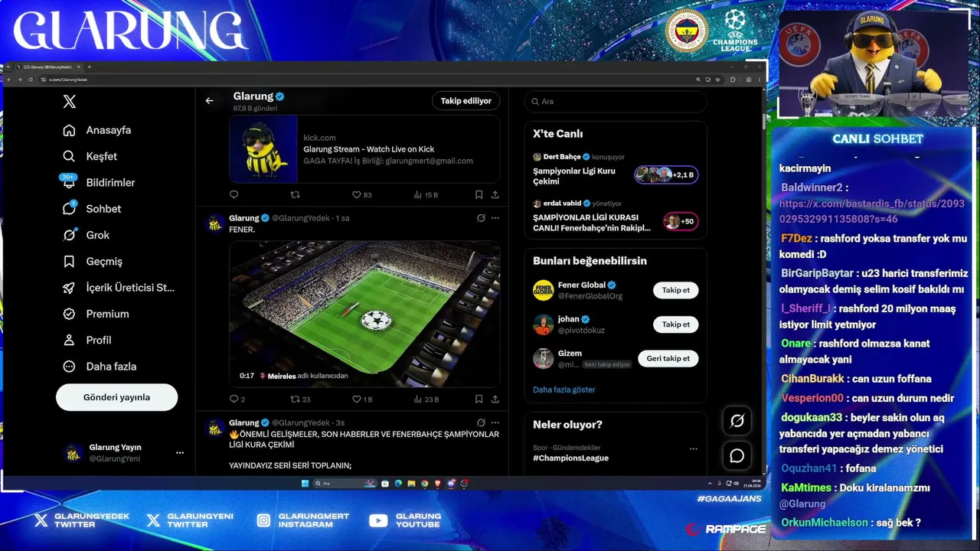Open the bastardis_fb x.com link in chat
The height and width of the screenshot is (551, 980).
point(872,211)
